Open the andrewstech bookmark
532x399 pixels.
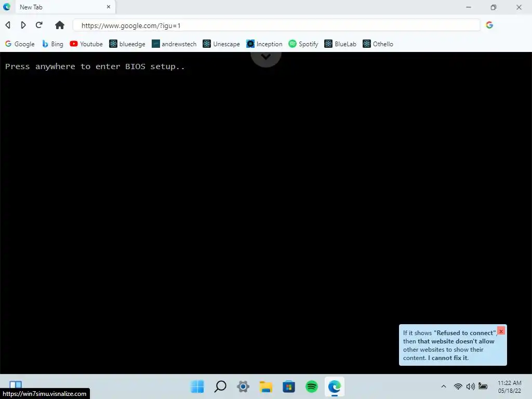click(174, 44)
